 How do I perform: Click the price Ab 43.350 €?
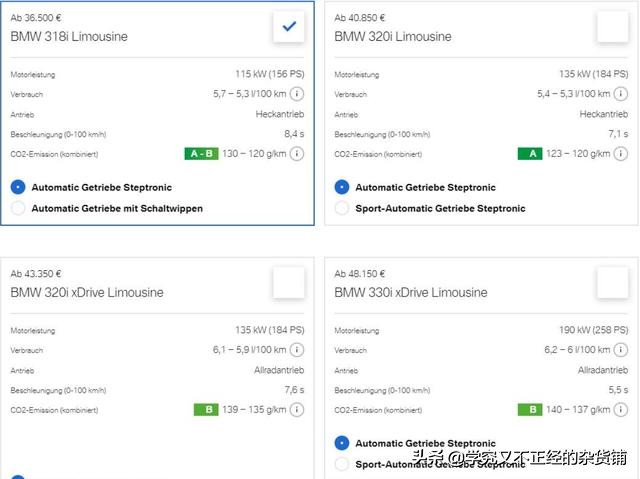36,273
